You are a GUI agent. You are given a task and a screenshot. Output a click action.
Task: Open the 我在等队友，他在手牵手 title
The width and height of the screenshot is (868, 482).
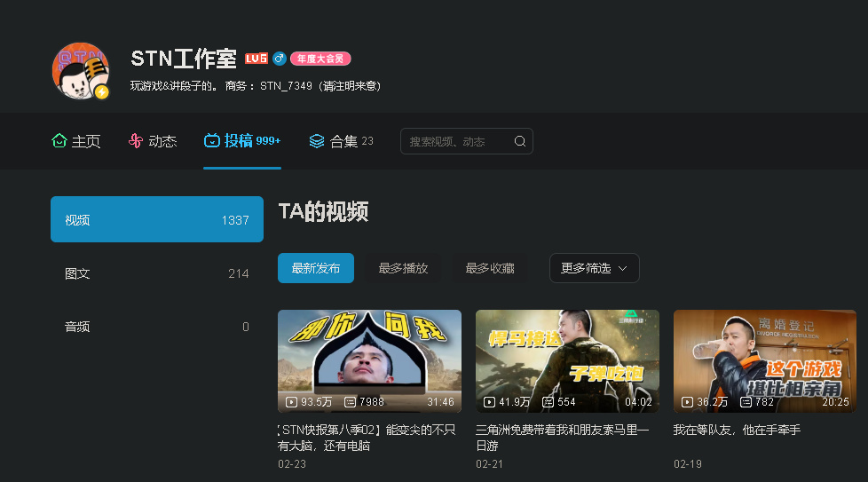click(x=737, y=430)
